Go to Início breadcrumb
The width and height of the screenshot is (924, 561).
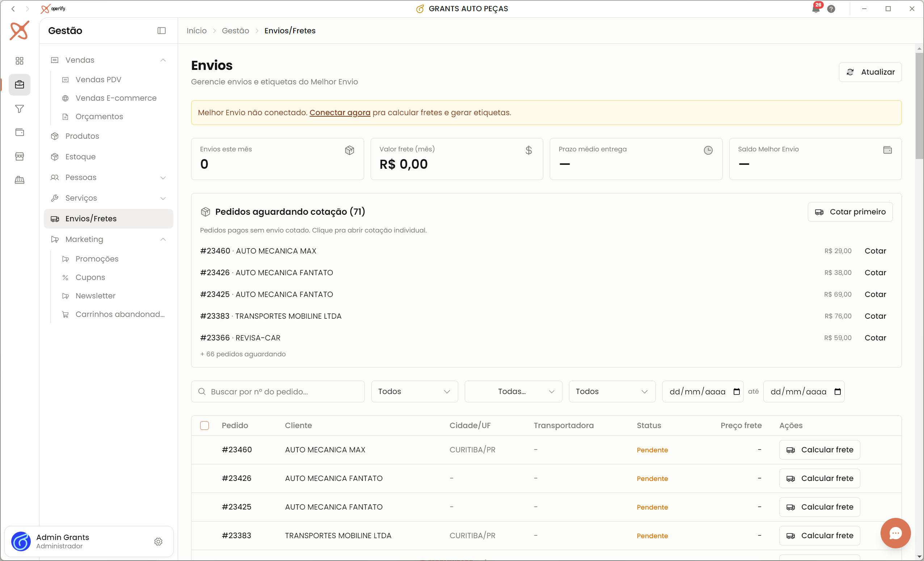(x=197, y=31)
